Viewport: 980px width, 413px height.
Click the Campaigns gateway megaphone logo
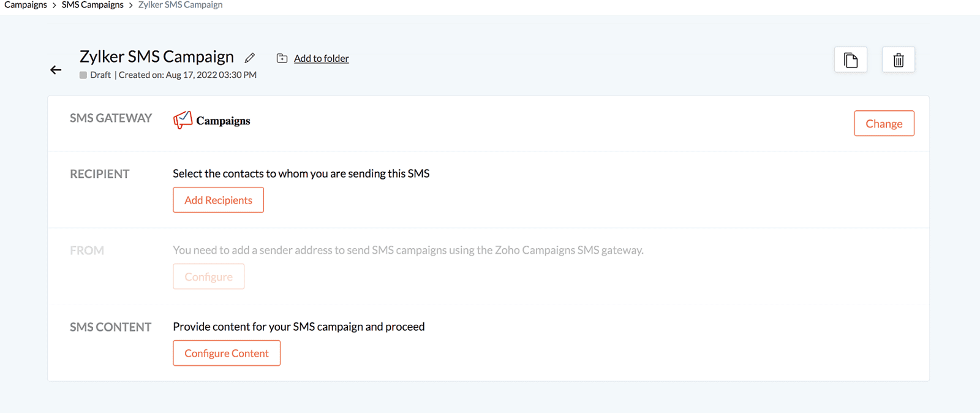pyautogui.click(x=183, y=120)
